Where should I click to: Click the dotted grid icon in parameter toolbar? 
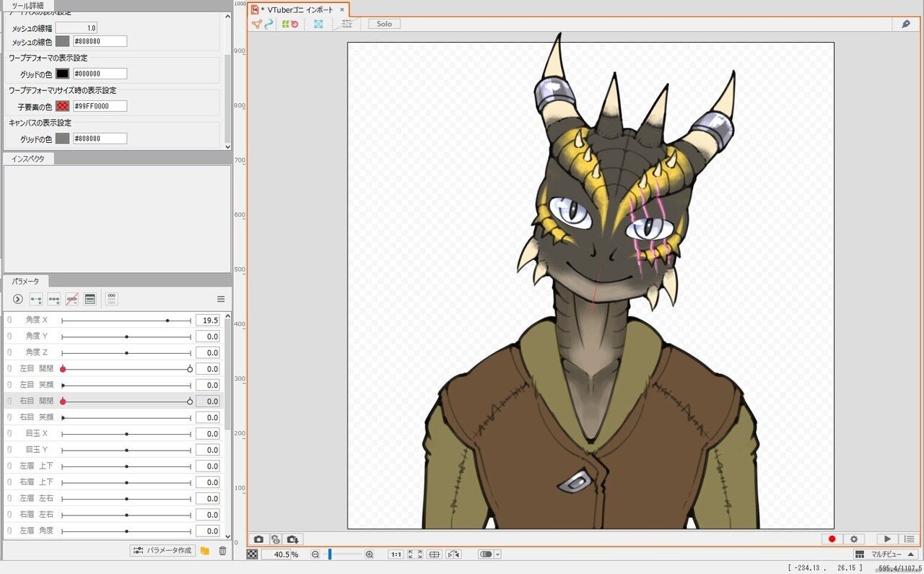pyautogui.click(x=112, y=299)
